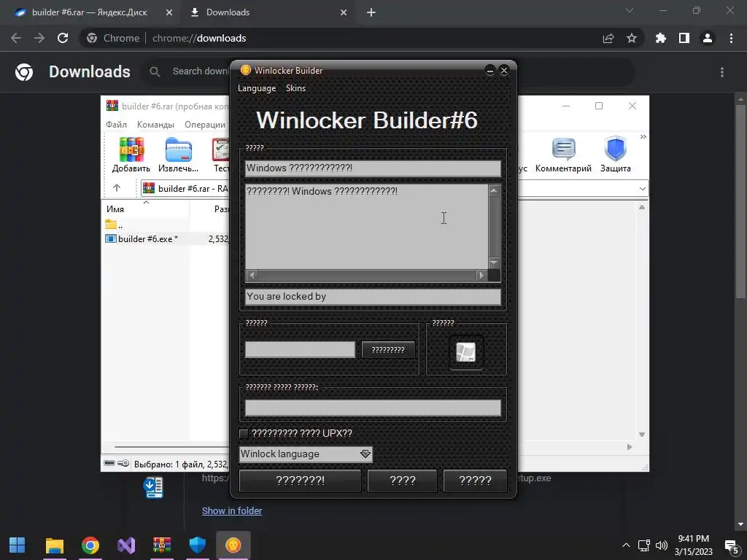The height and width of the screenshot is (560, 747).
Task: Open the Language menu in Winlocker Builder
Action: (256, 88)
